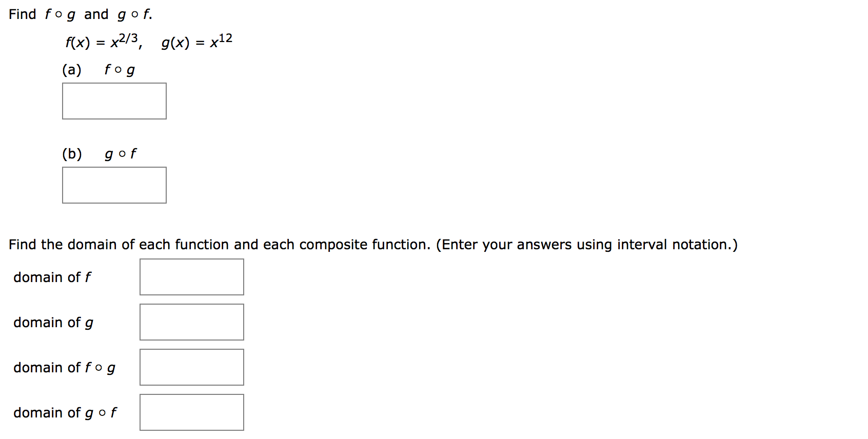Select the text g(x) = x^12

[195, 42]
